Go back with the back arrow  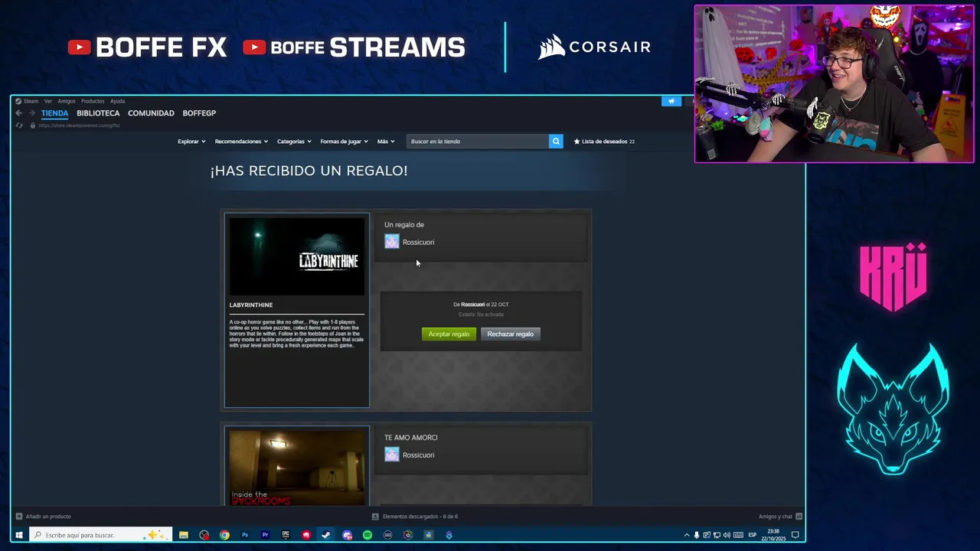pyautogui.click(x=19, y=113)
